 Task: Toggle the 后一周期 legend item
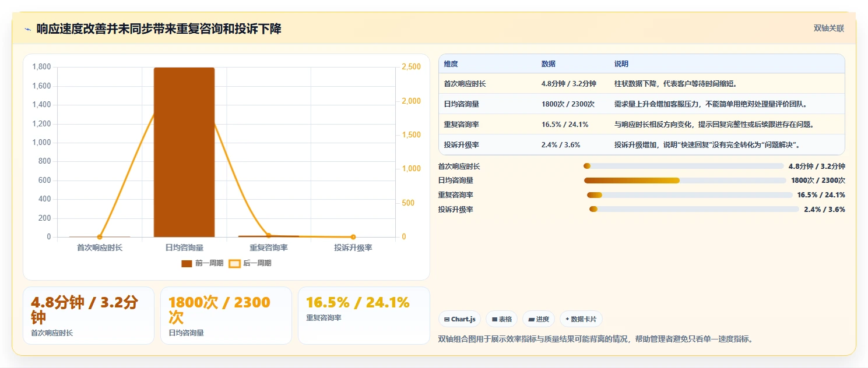pyautogui.click(x=250, y=263)
